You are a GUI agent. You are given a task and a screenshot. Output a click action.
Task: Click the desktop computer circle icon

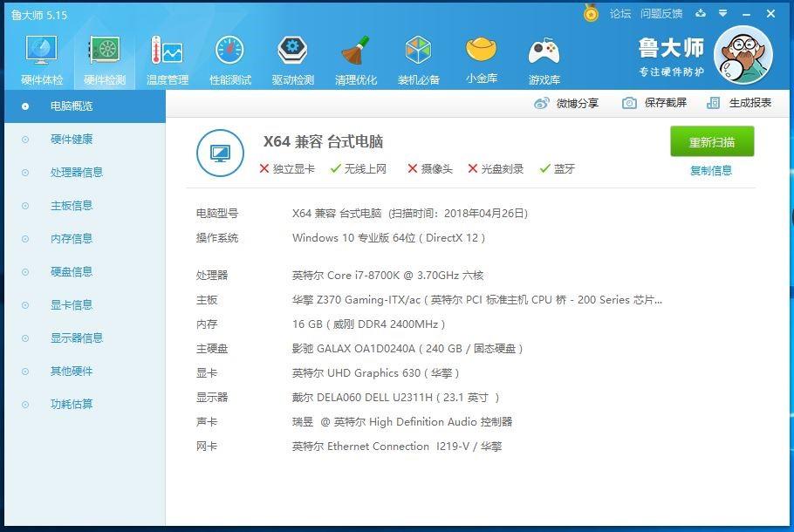220,153
